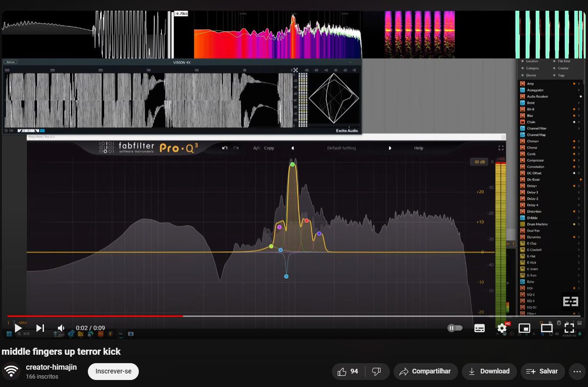Image resolution: width=588 pixels, height=387 pixels.
Task: Click the Download button
Action: 489,371
